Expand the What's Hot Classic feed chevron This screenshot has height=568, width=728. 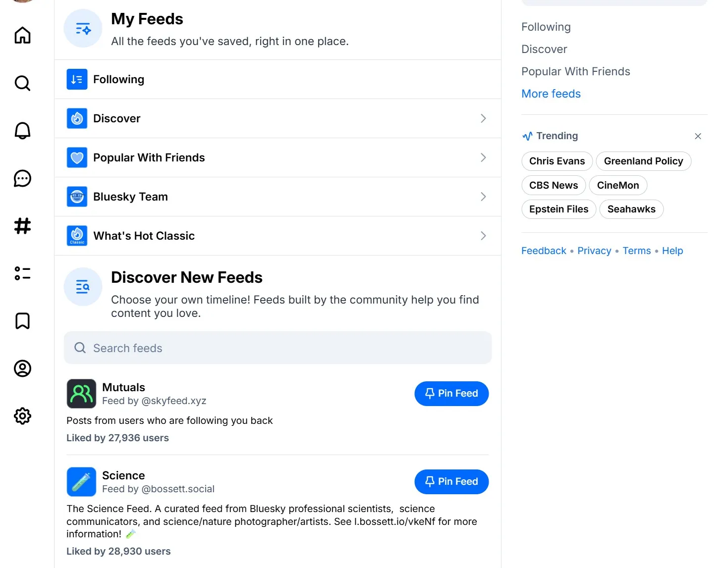[x=483, y=236]
